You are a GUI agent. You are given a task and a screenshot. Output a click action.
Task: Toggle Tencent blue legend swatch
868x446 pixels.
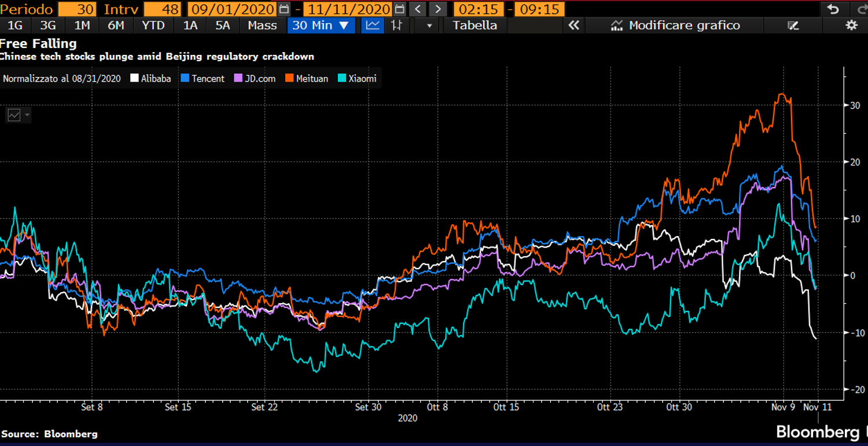[x=184, y=79]
